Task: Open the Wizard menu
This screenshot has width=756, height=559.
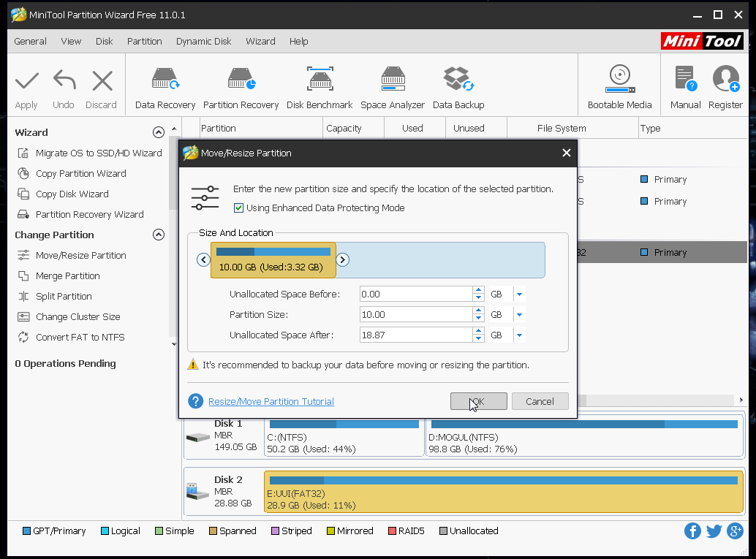Action: [260, 42]
